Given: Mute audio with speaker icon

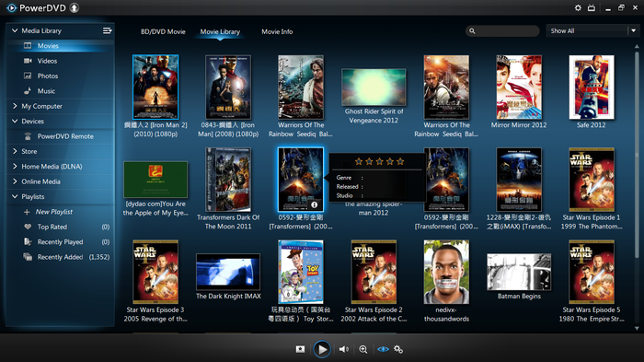Looking at the screenshot, I should click(344, 349).
